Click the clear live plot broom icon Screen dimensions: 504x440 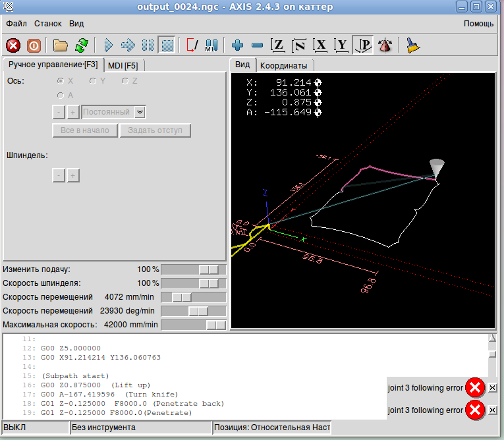(x=413, y=45)
